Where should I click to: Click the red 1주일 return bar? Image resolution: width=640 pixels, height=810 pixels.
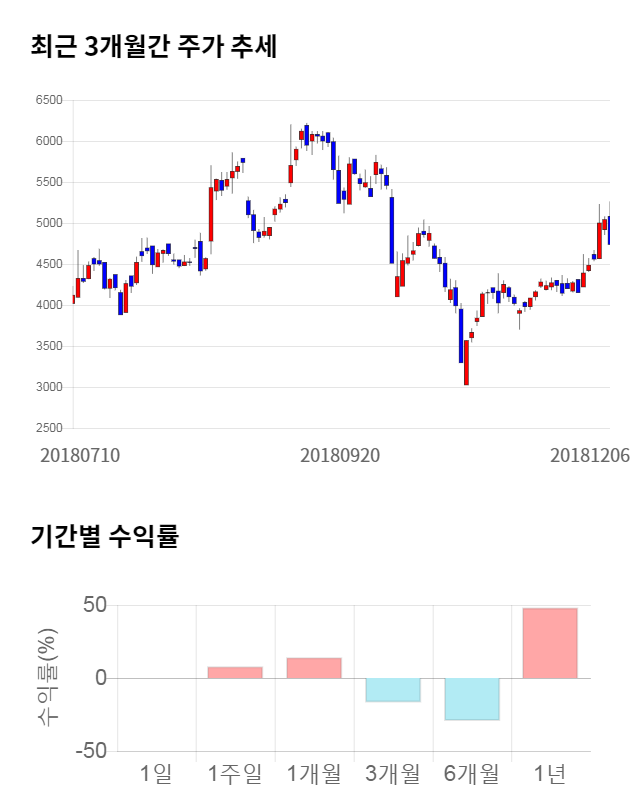point(235,673)
